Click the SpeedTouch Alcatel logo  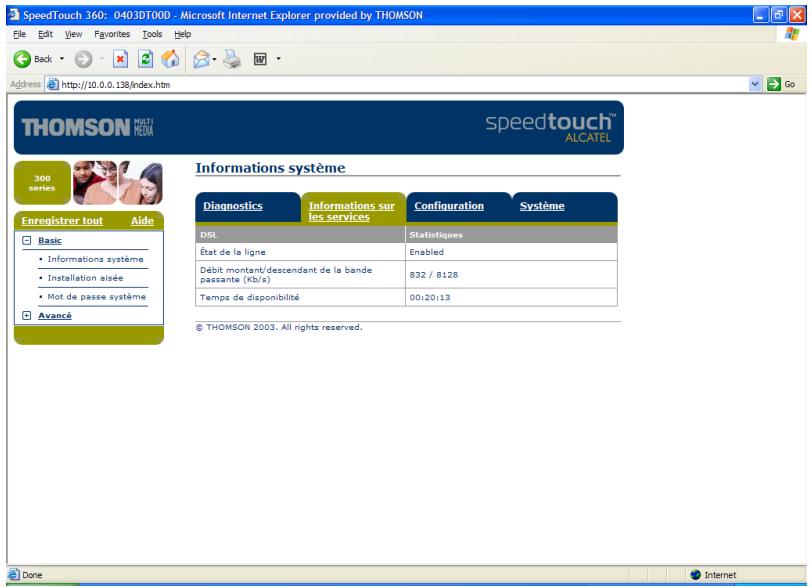pyautogui.click(x=550, y=127)
